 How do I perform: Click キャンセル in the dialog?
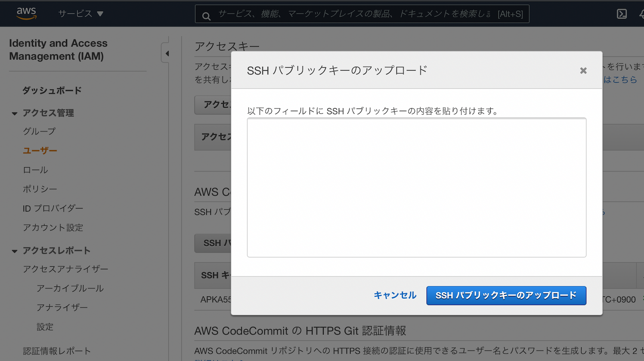tap(395, 295)
